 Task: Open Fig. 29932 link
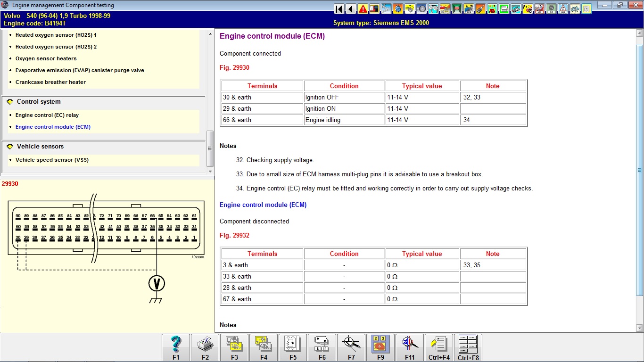(x=234, y=235)
